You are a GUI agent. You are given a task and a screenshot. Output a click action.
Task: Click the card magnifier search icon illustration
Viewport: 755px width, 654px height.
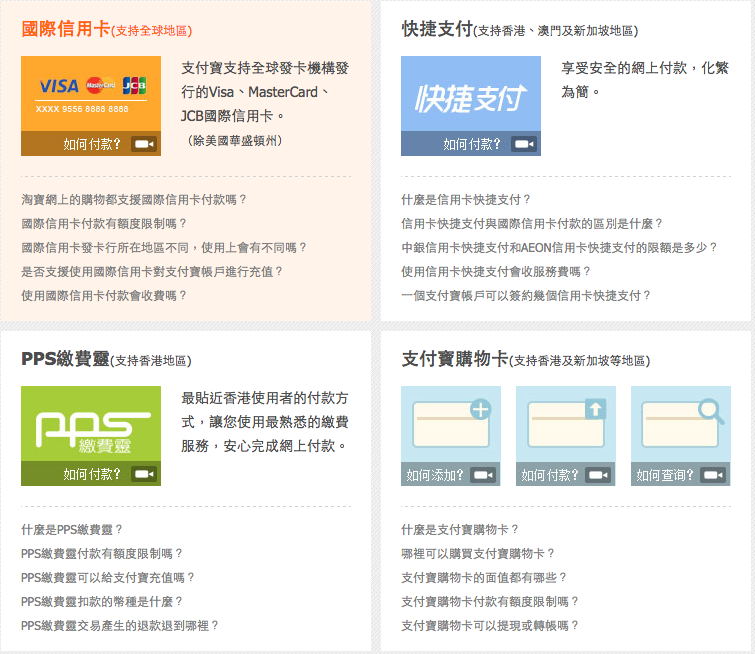(711, 412)
